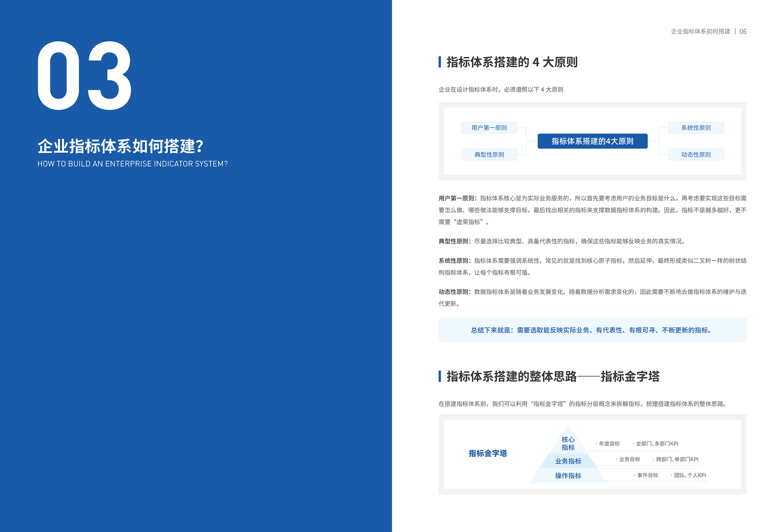Click the '动态性原则' diagram box

[696, 155]
